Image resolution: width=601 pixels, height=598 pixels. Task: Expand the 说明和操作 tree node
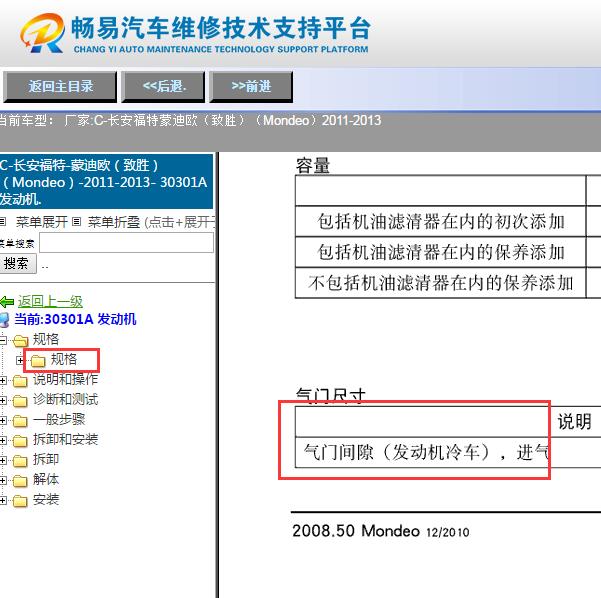3,380
